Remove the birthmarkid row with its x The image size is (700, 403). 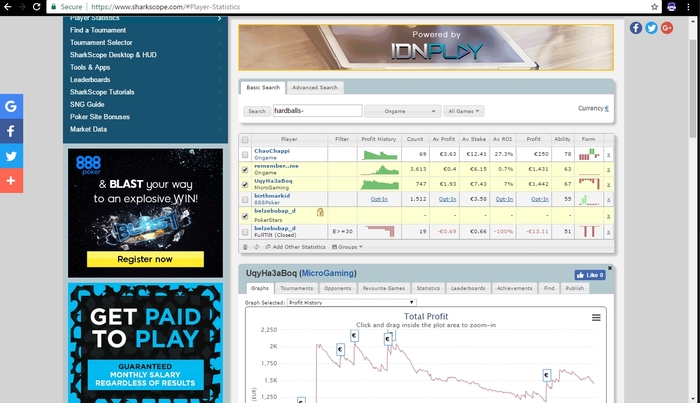608,200
